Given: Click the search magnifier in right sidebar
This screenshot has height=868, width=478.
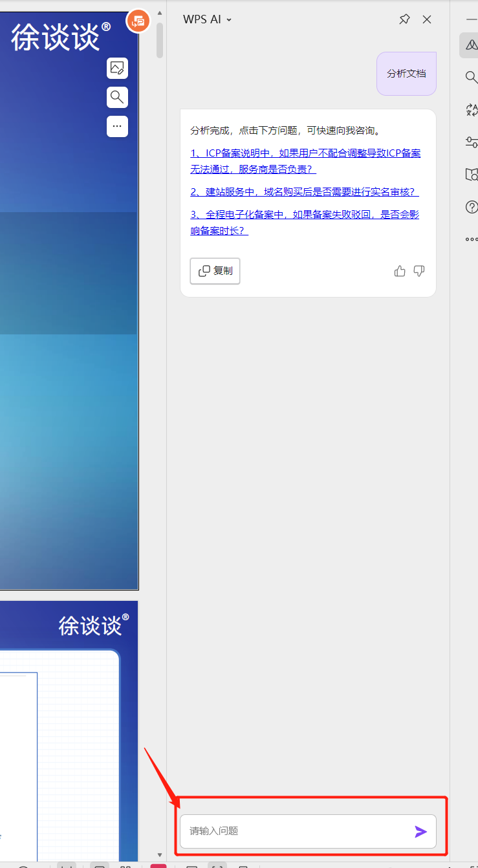Looking at the screenshot, I should [471, 78].
